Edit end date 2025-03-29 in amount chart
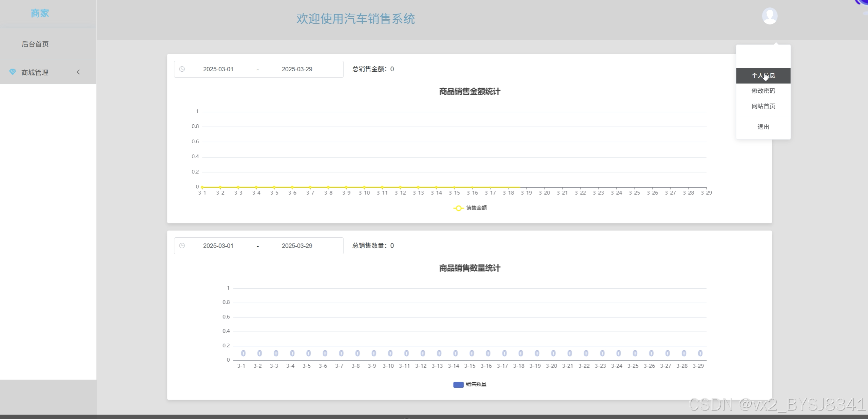This screenshot has height=419, width=868. click(x=297, y=69)
